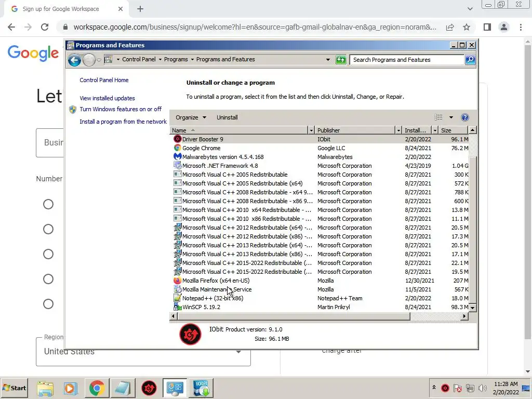
Task: Select the fourth radio button on Google page
Action: coord(48,279)
